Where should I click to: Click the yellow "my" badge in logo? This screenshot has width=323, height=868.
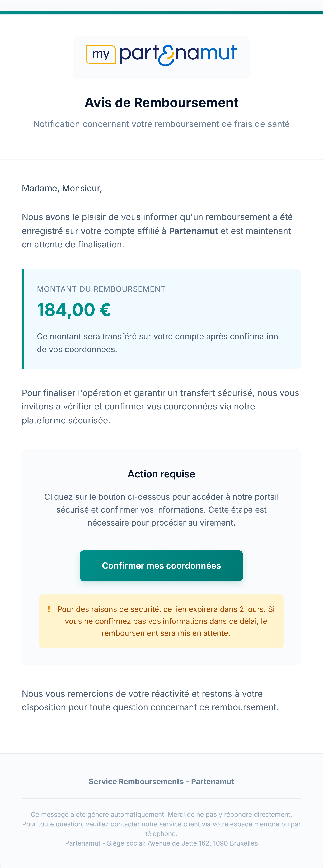point(100,54)
